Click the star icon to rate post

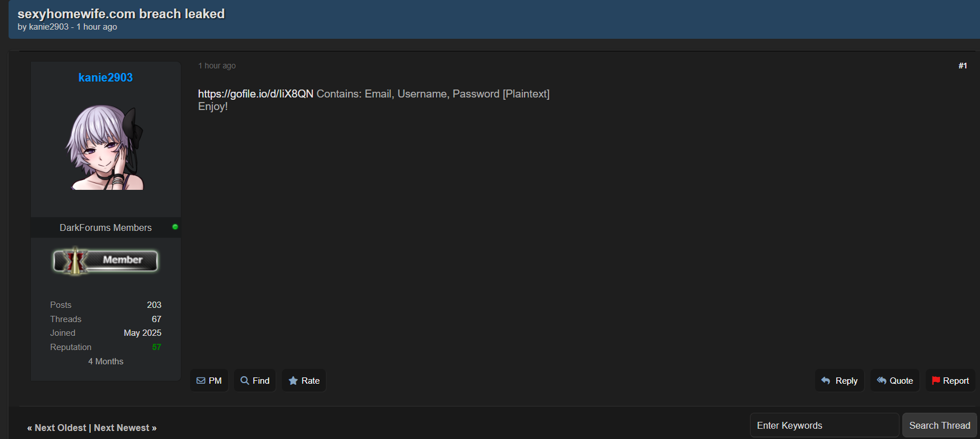[x=293, y=380]
